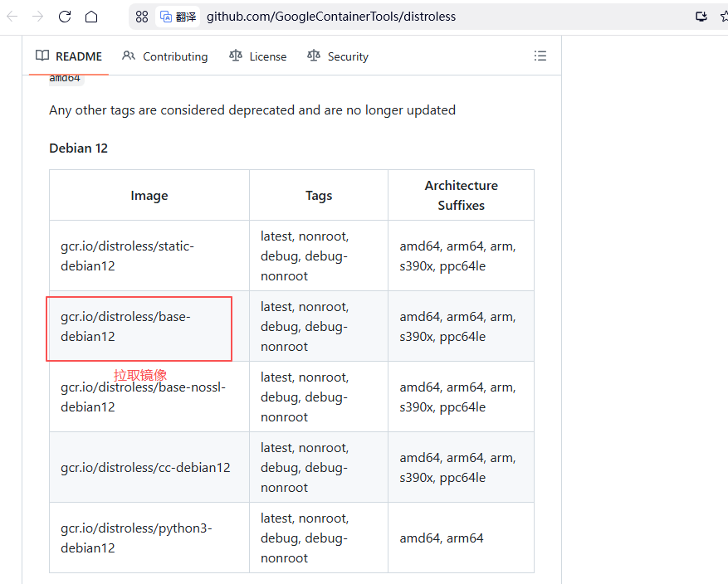Select gcr.io/distroless/cc-debian12 cell
This screenshot has width=728, height=584.
coord(149,467)
